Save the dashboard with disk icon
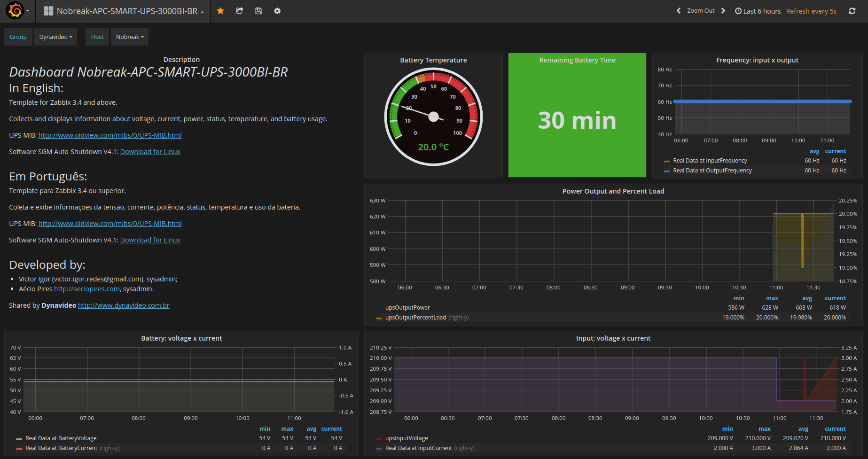868x459 pixels. pyautogui.click(x=258, y=11)
